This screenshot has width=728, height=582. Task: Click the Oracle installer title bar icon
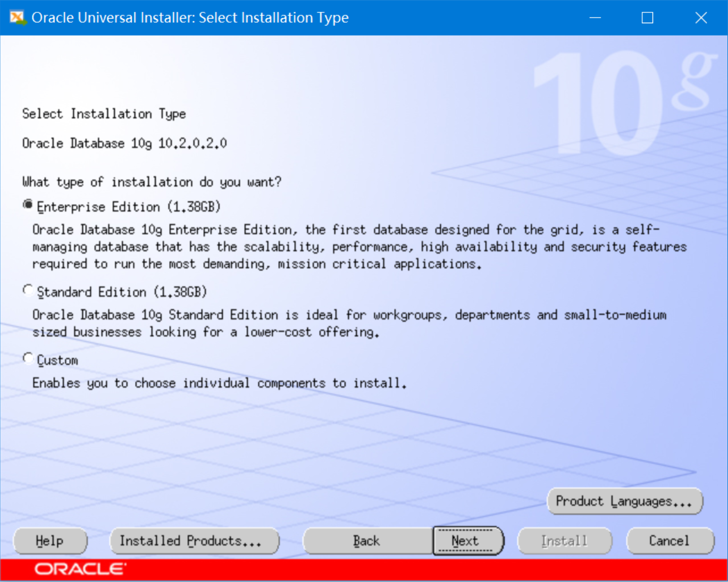coord(17,18)
